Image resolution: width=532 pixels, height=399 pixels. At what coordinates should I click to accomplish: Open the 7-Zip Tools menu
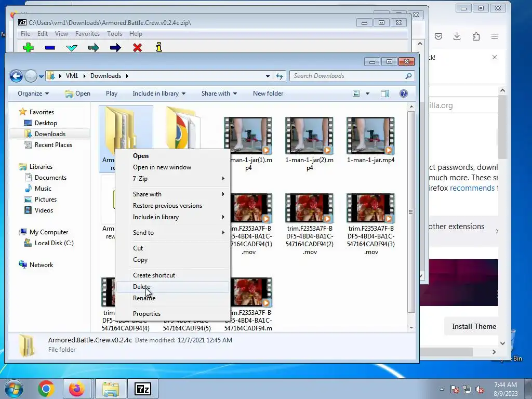point(114,34)
